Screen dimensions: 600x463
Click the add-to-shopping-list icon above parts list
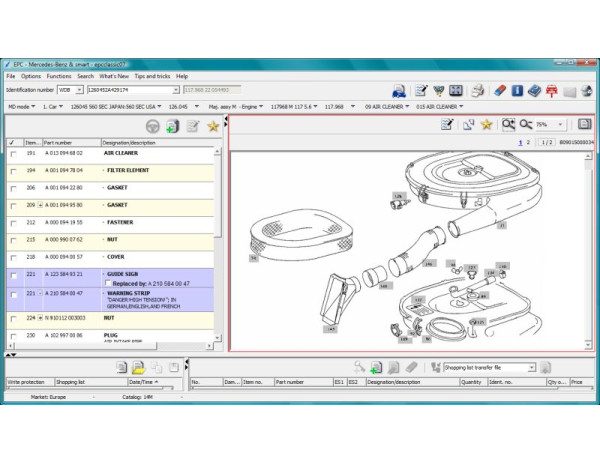pyautogui.click(x=173, y=126)
